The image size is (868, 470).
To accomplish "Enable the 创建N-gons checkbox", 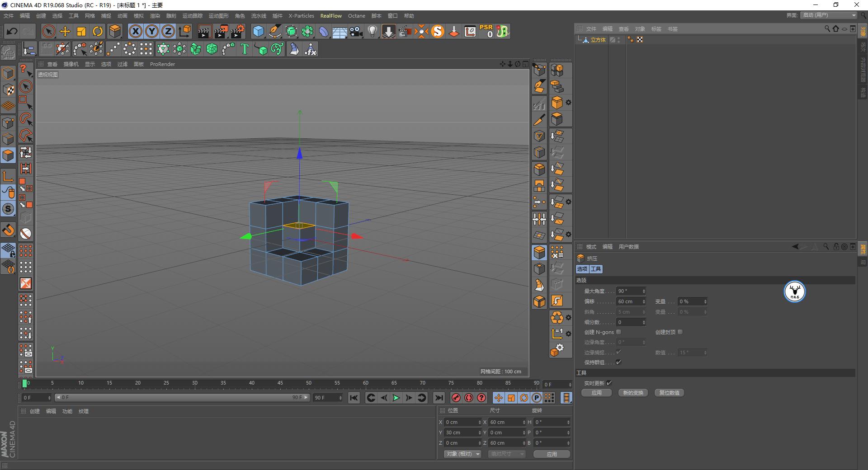I will coord(618,332).
